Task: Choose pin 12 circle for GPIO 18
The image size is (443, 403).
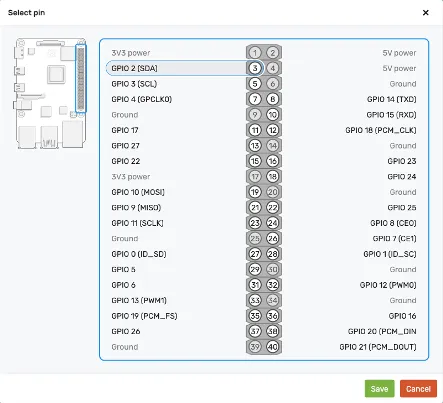Action: point(273,130)
